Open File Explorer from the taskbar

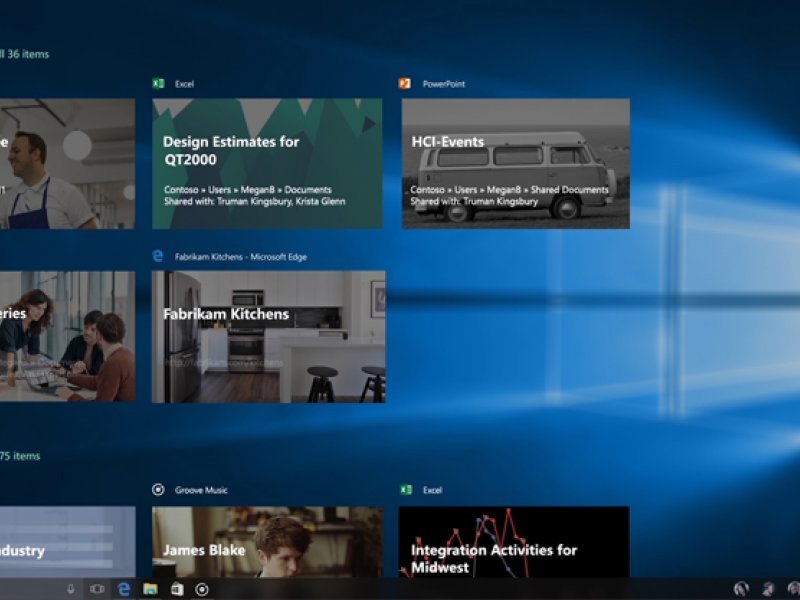(150, 589)
